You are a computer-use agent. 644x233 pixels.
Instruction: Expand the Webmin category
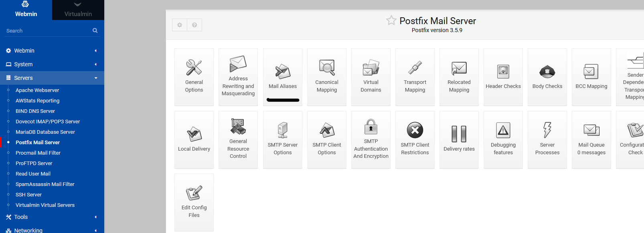(x=52, y=51)
